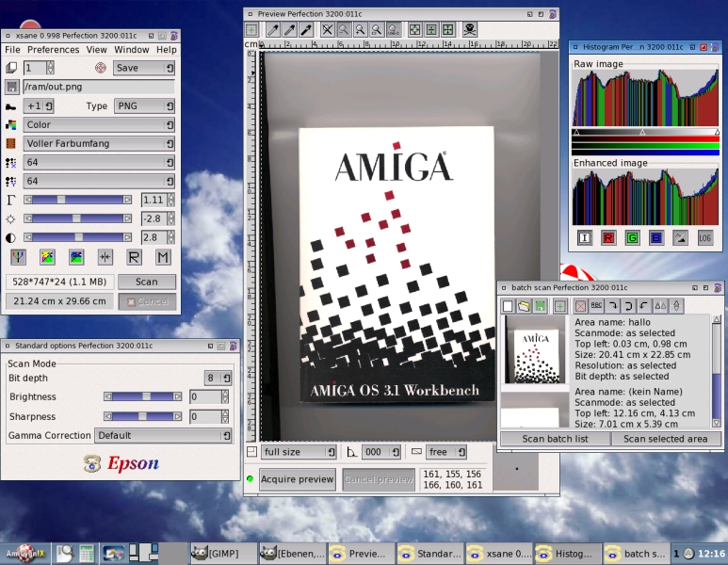Select zoom in magnifier with plus
The image size is (728, 565).
(x=360, y=30)
